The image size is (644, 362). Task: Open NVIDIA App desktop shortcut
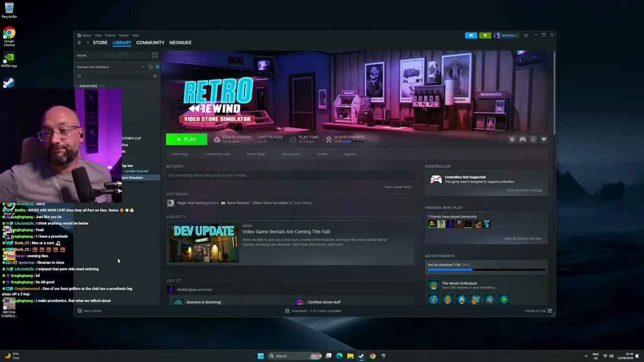click(9, 59)
